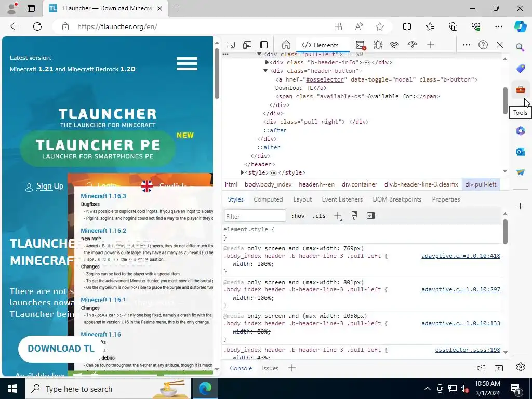Open the DevTools Welcome home icon
Viewport: 532px width, 399px height.
(x=286, y=45)
